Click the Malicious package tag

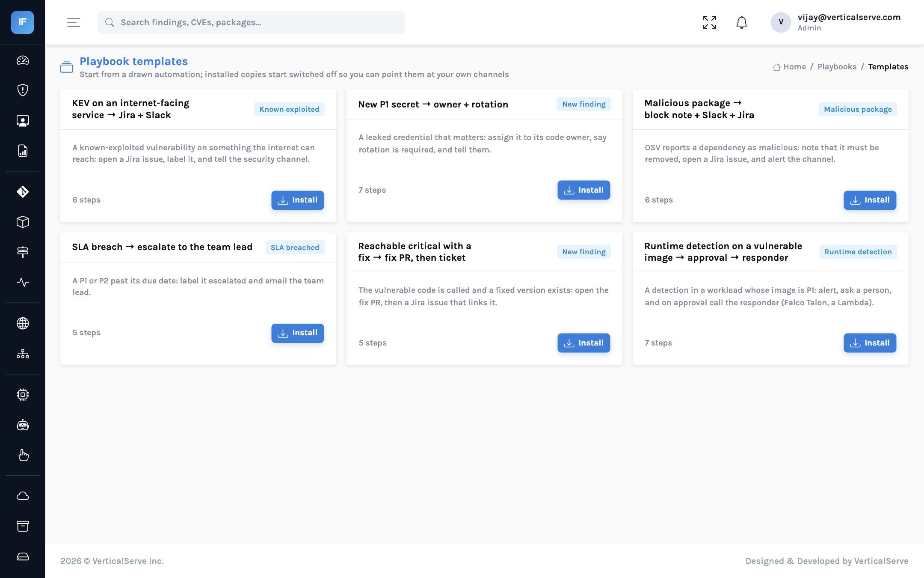858,109
